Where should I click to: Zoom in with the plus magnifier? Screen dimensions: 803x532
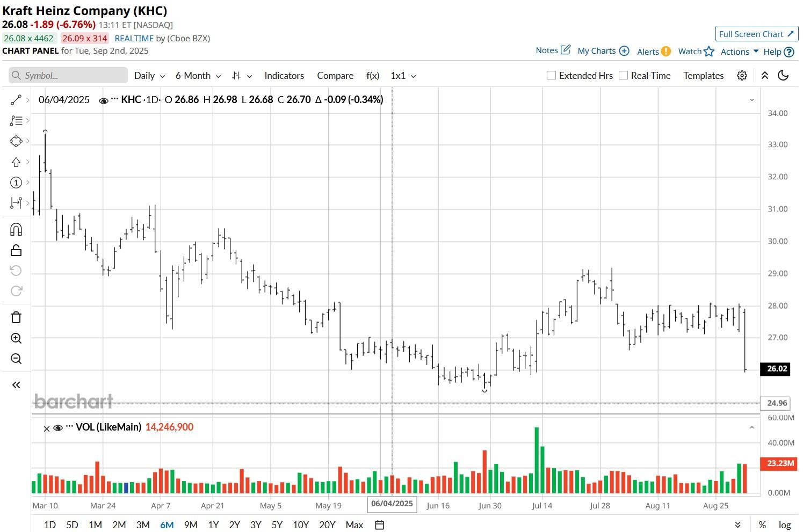click(x=16, y=338)
